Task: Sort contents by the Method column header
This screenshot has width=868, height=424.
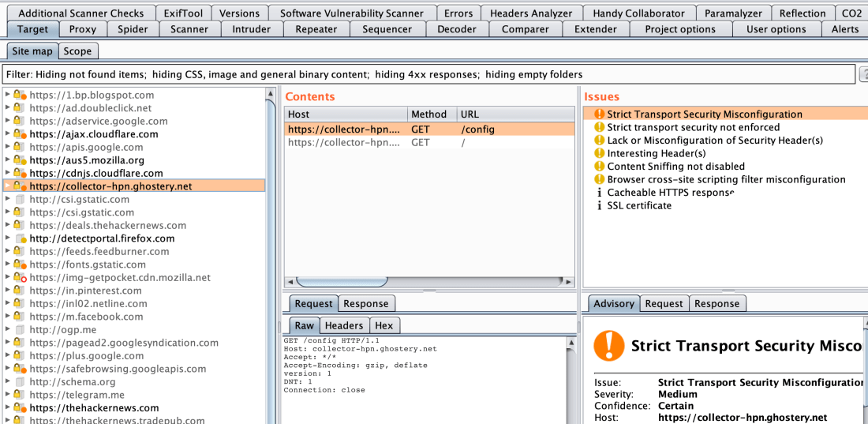Action: [432, 114]
